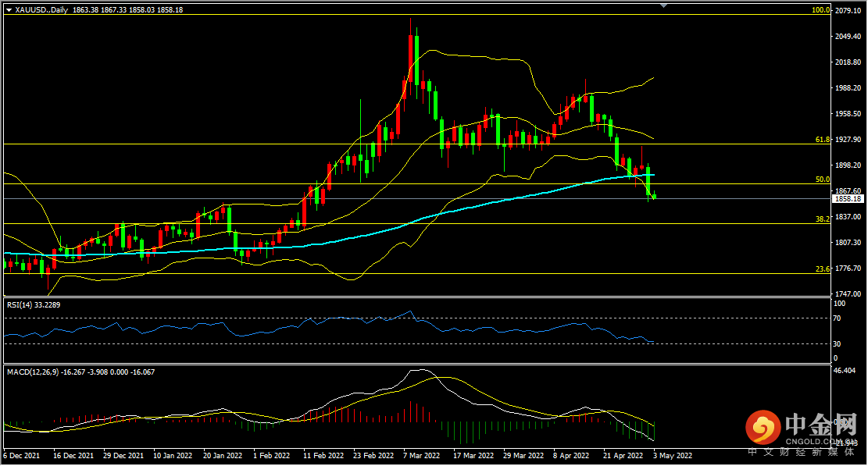Click the 'RSI(14) 33.2289' indicator label
The height and width of the screenshot is (466, 868).
click(34, 305)
